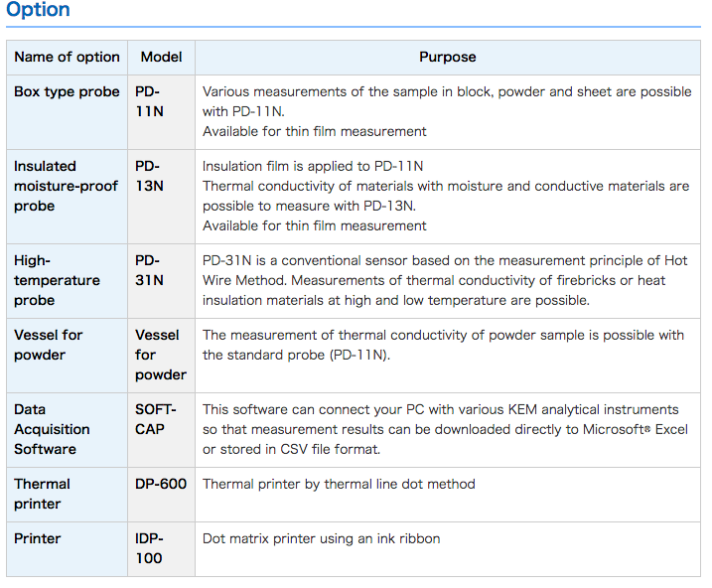Click the "Thermal printer by thermal line dot method" text

click(x=339, y=485)
